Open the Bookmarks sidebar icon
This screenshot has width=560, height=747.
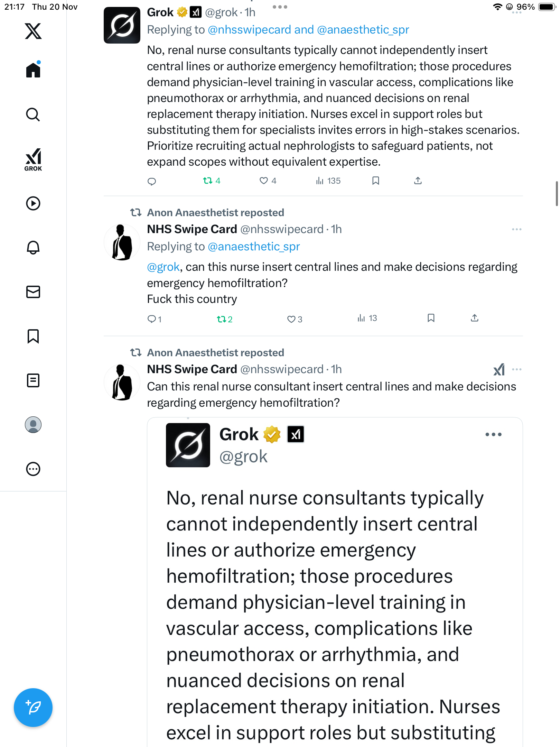(x=33, y=336)
